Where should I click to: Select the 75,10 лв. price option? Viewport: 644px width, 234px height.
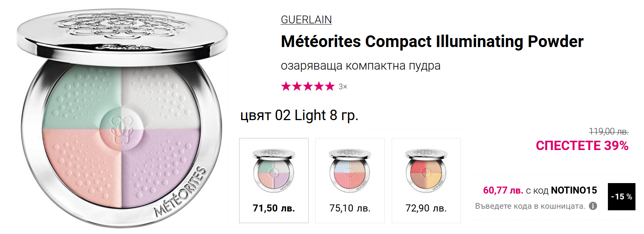350,208
